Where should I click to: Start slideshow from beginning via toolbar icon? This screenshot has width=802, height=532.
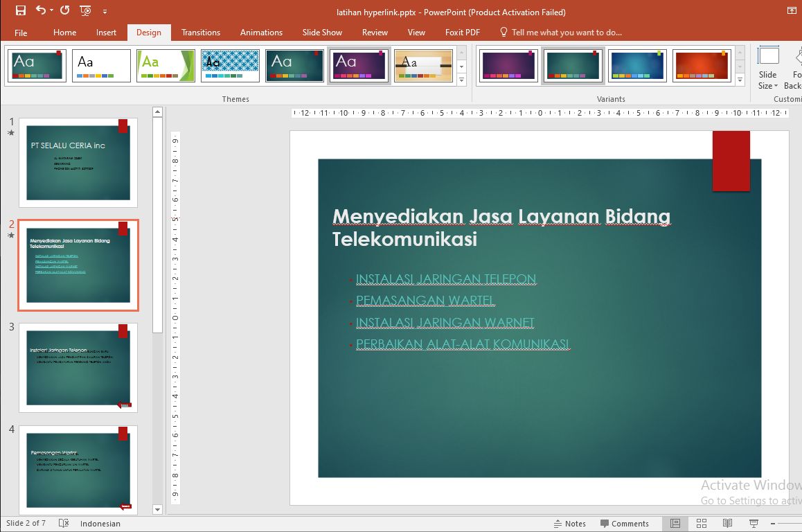85,10
